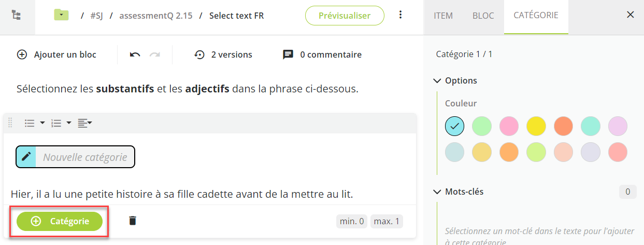This screenshot has width=644, height=245.
Task: Click the Nouvelle catégorie name field
Action: click(85, 157)
